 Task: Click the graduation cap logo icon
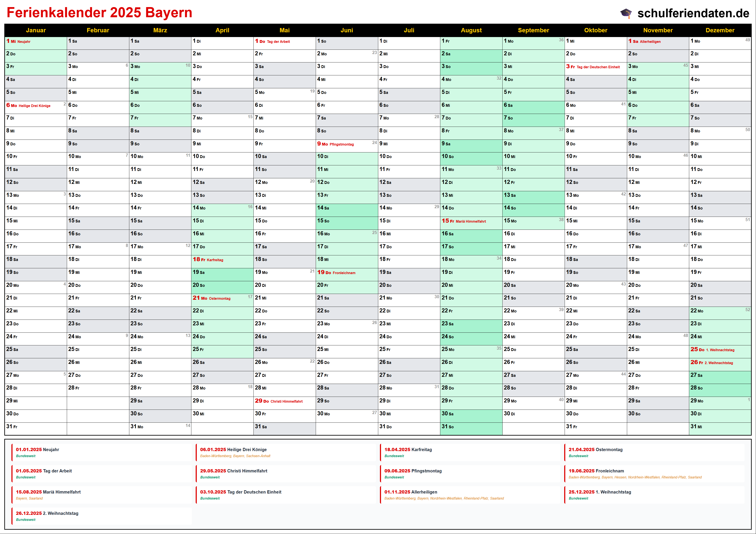tap(626, 13)
